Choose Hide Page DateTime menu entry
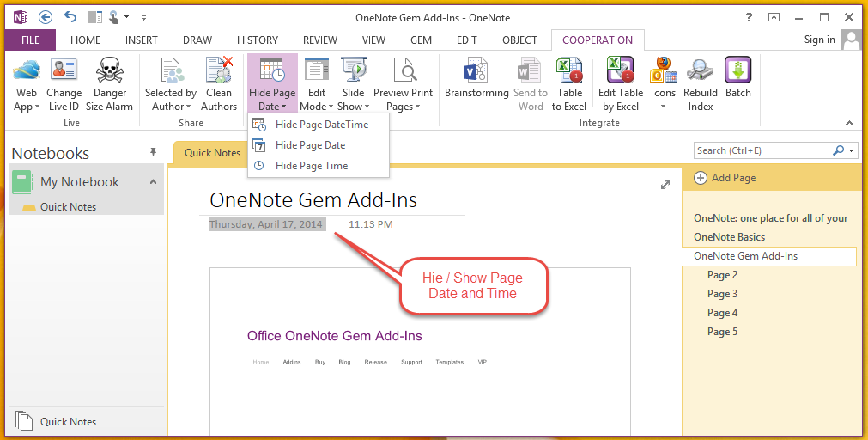Image resolution: width=868 pixels, height=440 pixels. click(x=319, y=125)
